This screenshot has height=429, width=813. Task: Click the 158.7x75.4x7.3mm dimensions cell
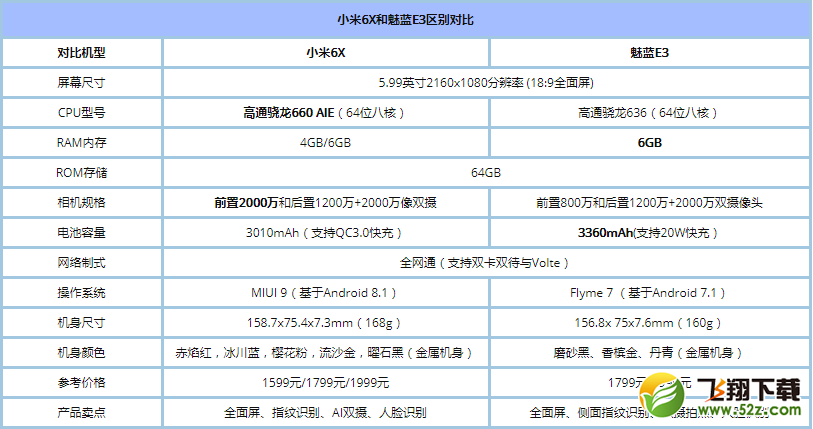[326, 323]
